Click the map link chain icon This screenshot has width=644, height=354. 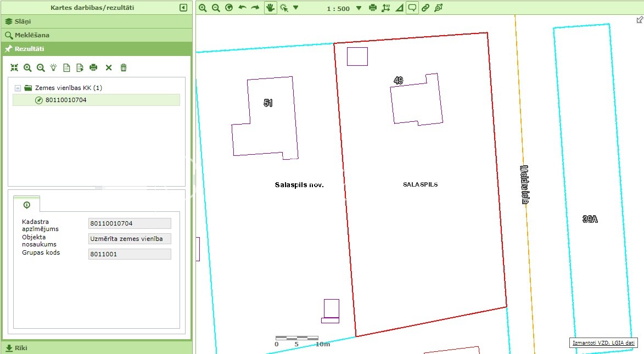pyautogui.click(x=425, y=8)
